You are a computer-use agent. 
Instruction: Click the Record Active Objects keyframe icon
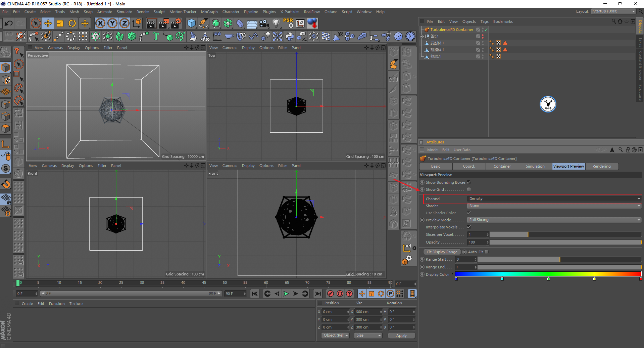(331, 294)
